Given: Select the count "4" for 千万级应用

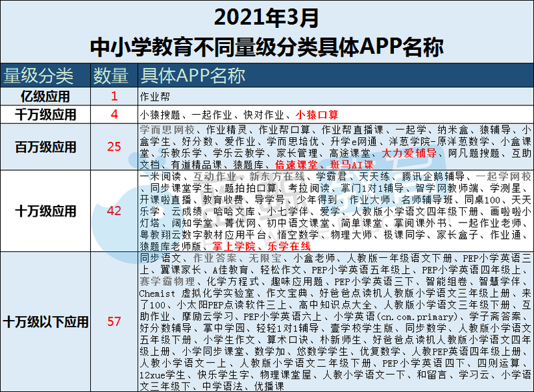Looking at the screenshot, I should pos(114,115).
